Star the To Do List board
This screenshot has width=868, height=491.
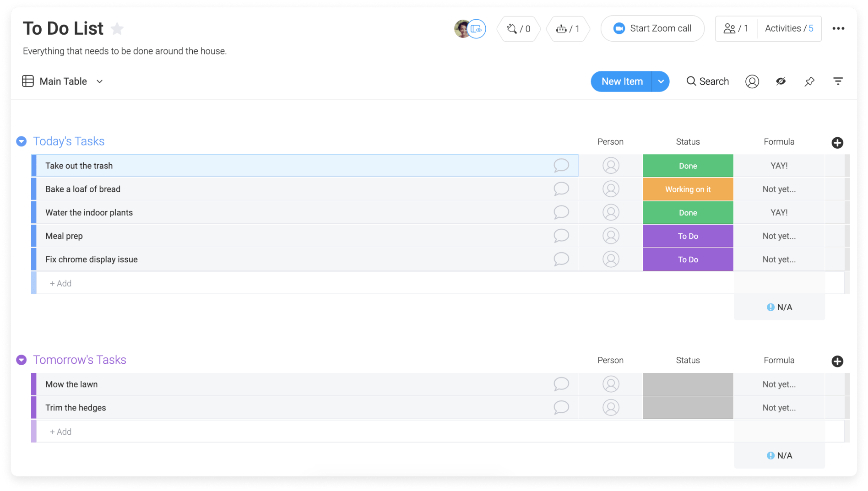(117, 29)
